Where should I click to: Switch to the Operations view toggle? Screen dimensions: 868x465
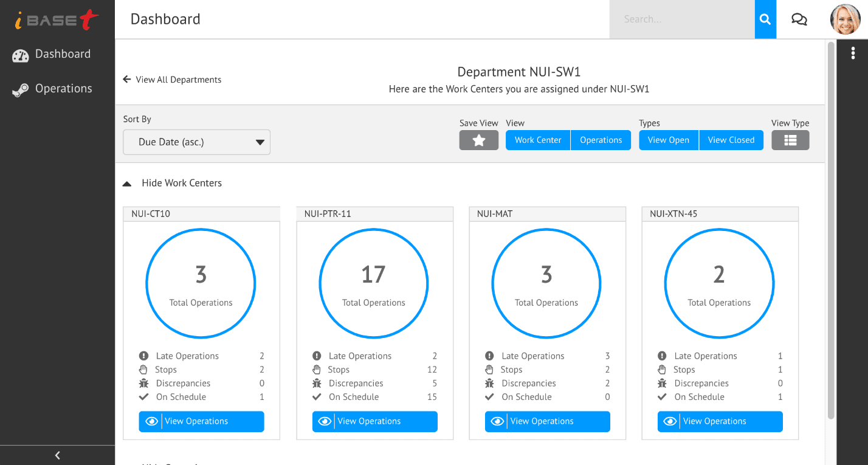click(x=601, y=140)
